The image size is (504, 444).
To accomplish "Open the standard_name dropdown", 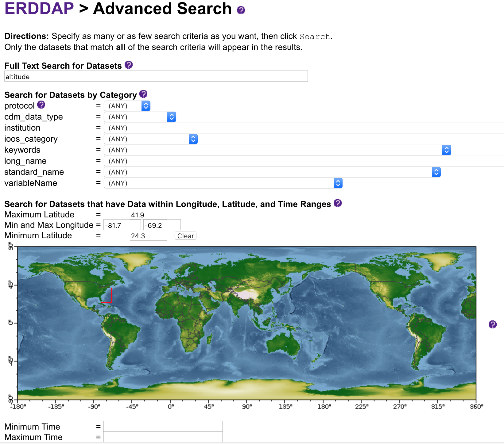I will (272, 172).
